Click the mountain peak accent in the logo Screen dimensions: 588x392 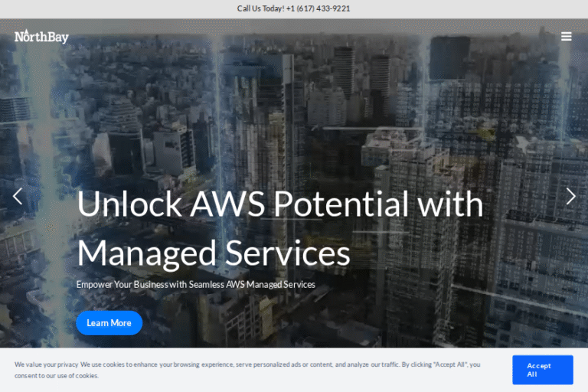coord(27,31)
